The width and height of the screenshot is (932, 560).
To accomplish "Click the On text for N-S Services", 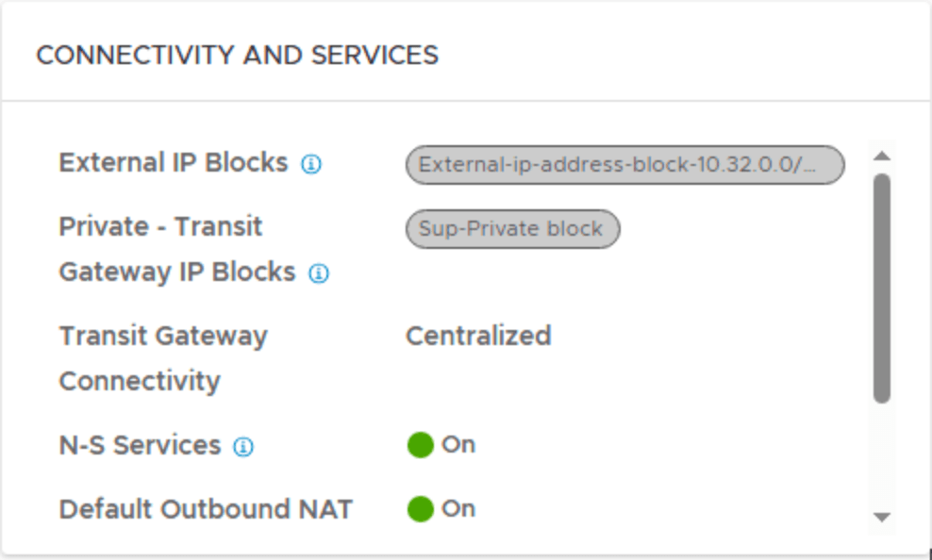I will [458, 445].
